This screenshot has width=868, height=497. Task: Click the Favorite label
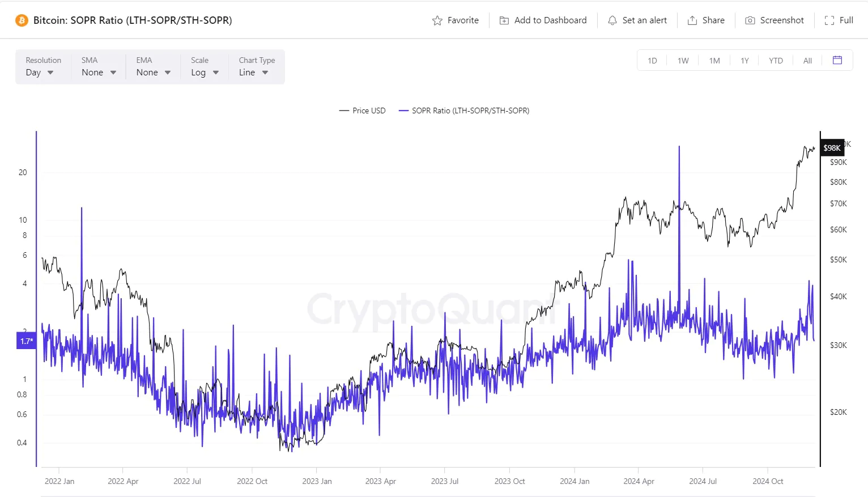click(463, 20)
